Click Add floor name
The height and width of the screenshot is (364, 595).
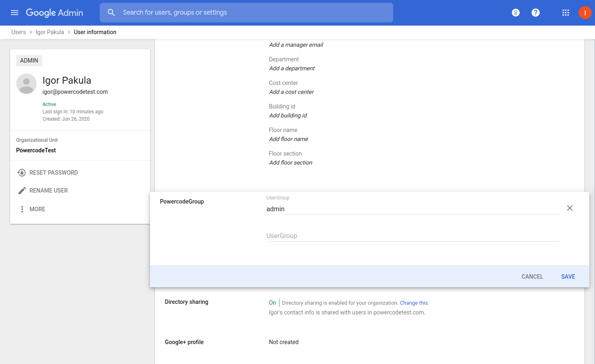(289, 139)
